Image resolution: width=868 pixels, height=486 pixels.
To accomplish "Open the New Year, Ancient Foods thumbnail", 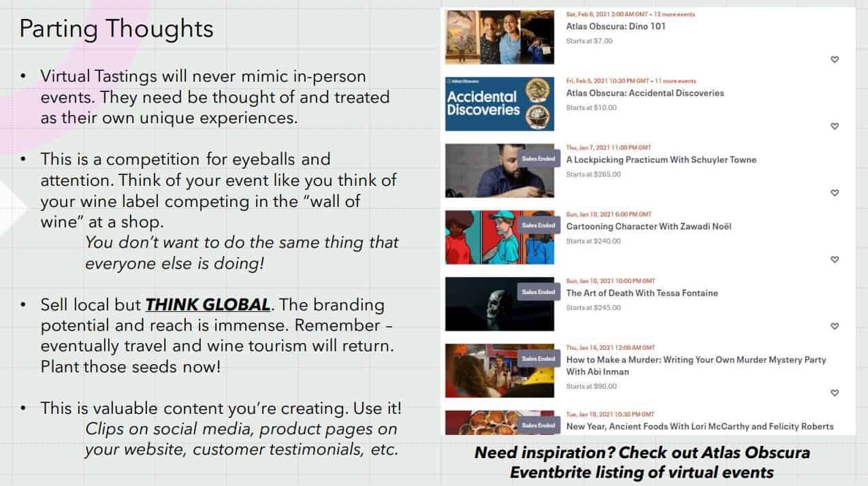I will [x=500, y=422].
